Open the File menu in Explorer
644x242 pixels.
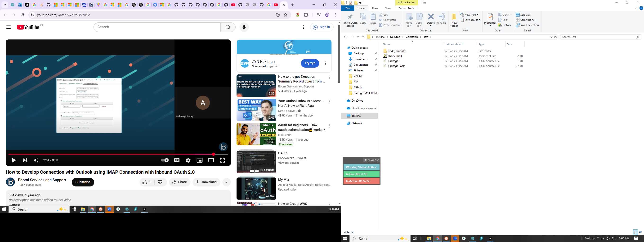pos(348,8)
